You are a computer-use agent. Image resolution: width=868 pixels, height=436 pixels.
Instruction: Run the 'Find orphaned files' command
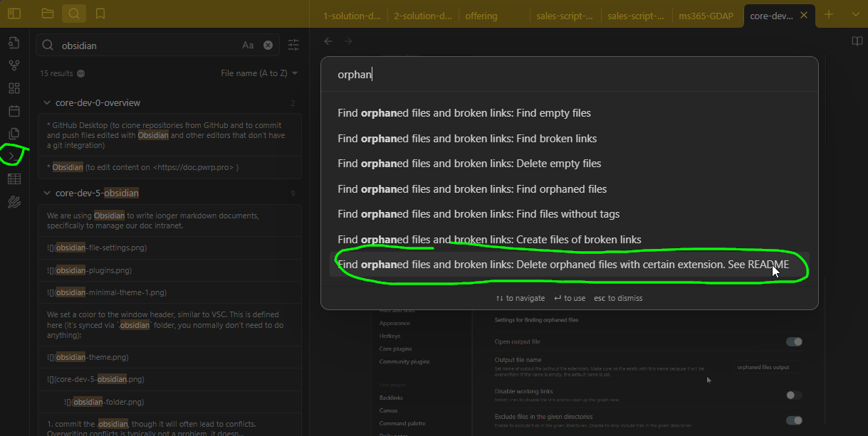point(569,189)
